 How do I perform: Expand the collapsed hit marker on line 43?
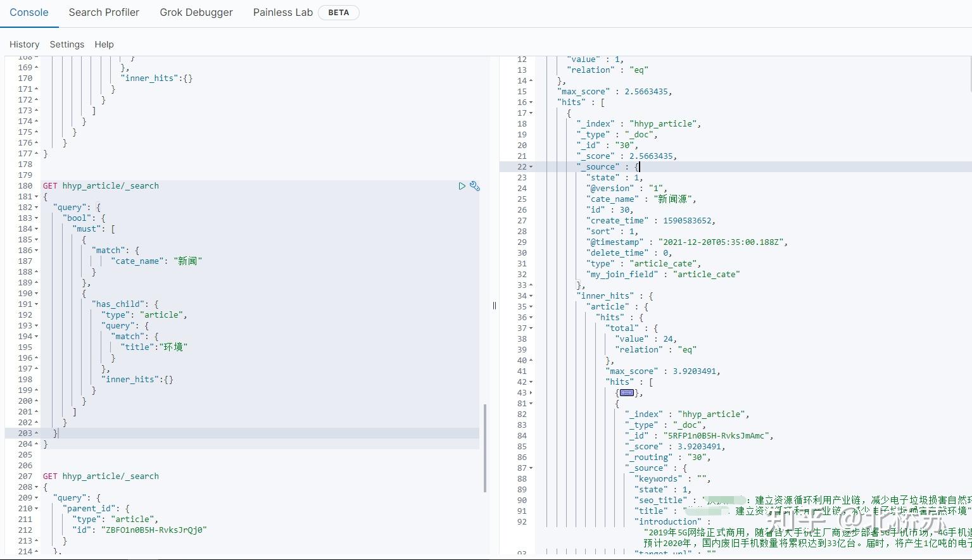click(627, 393)
